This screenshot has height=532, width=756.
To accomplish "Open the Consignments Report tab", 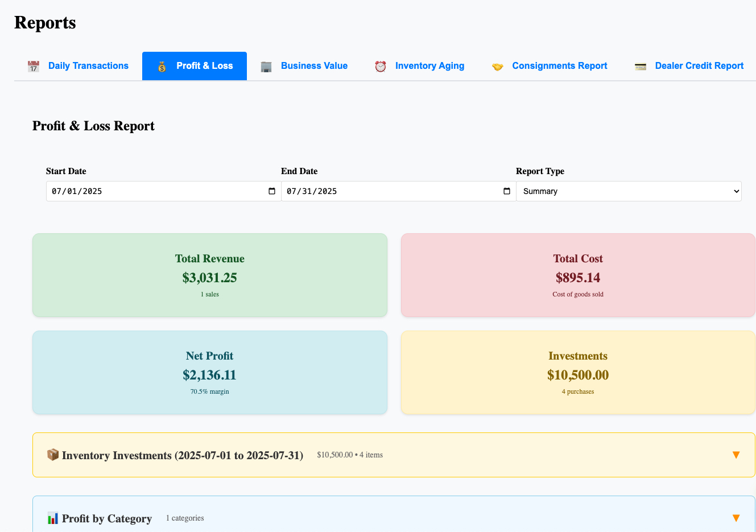I will click(550, 66).
